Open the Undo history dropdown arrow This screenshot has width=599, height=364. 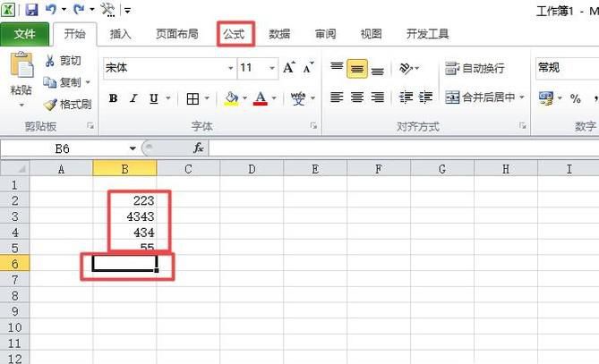coord(64,10)
